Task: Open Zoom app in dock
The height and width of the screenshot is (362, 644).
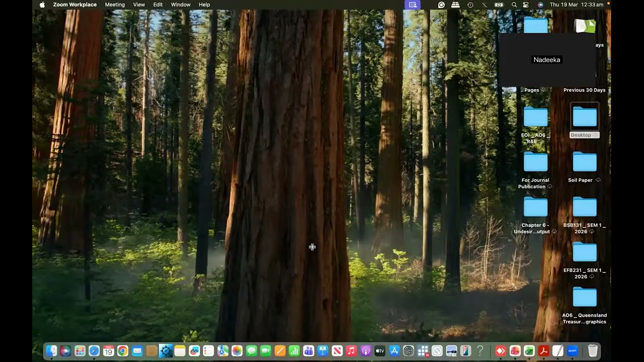Action: coord(572,351)
